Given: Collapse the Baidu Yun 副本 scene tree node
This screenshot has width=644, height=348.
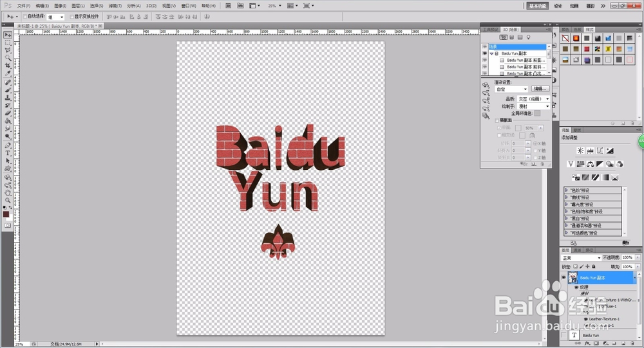Looking at the screenshot, I should point(491,53).
